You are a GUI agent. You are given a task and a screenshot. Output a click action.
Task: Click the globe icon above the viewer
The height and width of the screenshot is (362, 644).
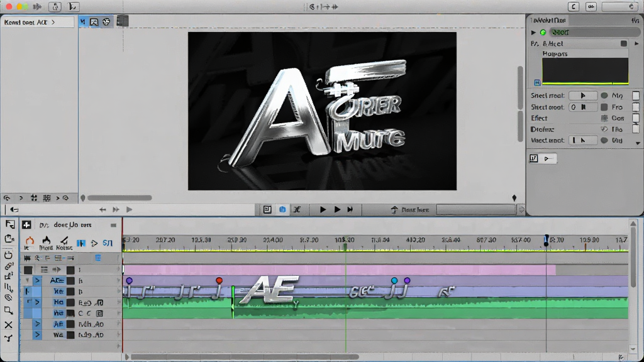106,22
